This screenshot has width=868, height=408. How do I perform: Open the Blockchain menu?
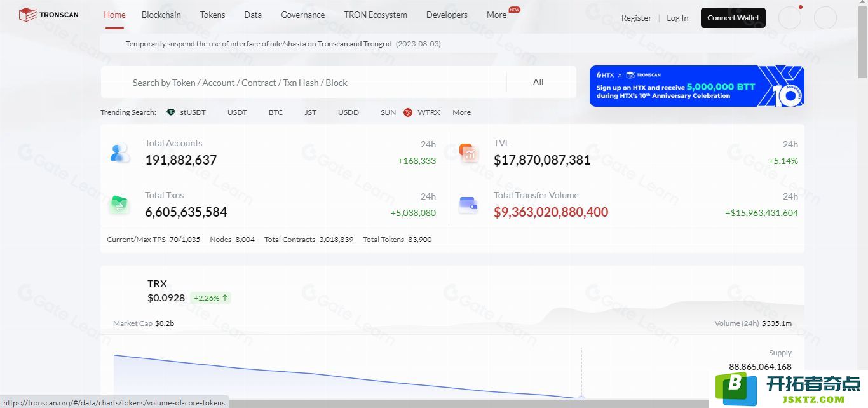tap(161, 15)
